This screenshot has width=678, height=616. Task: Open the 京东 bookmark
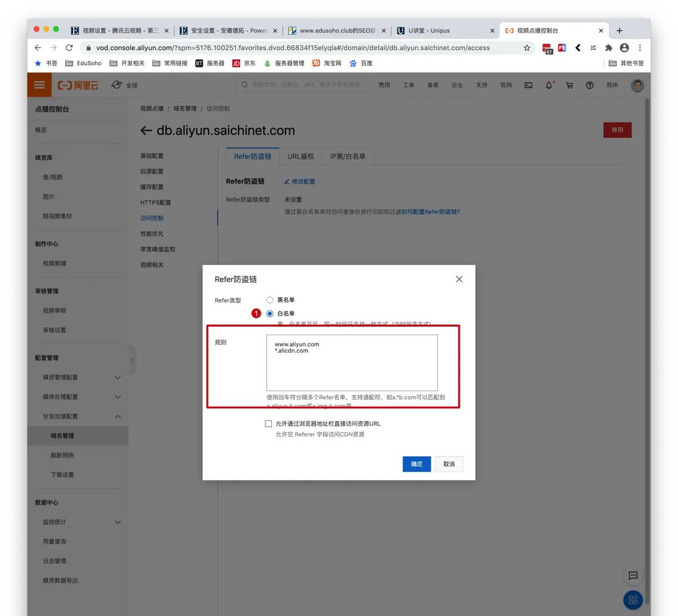(x=244, y=63)
